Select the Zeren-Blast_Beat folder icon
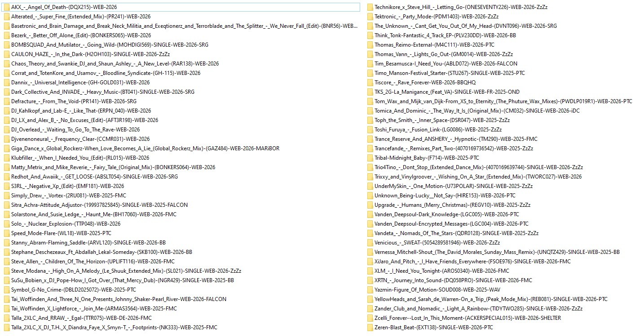 370,327
